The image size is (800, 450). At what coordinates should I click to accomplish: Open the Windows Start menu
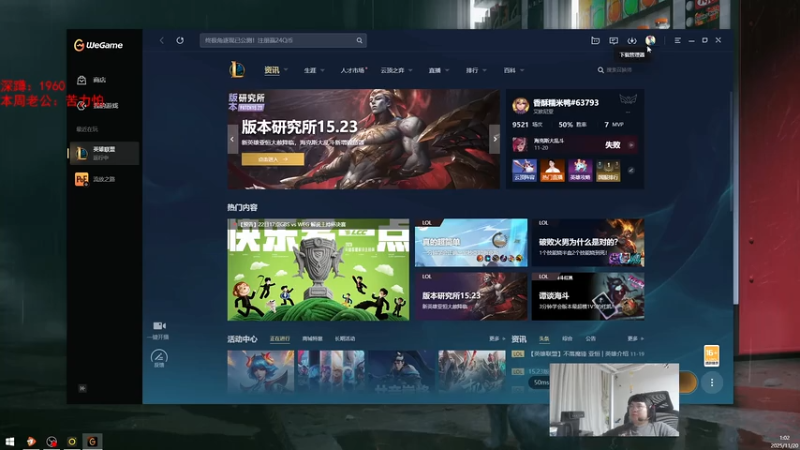(10, 441)
